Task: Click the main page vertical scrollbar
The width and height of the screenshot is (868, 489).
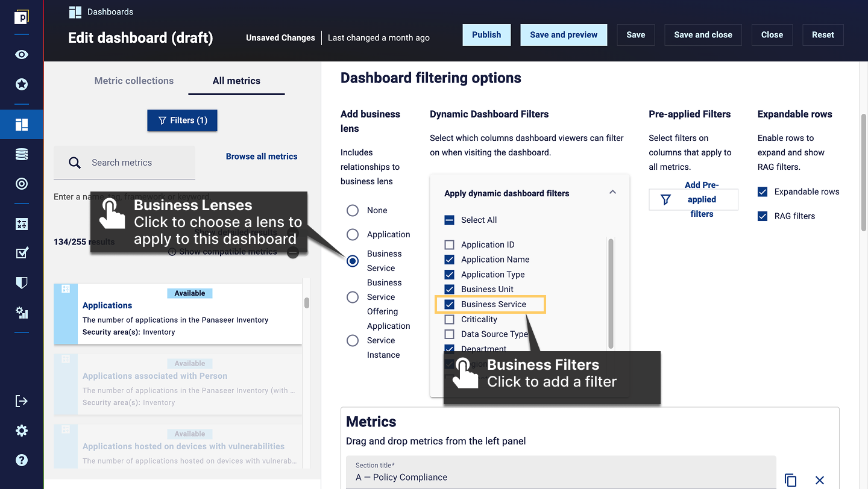Action: click(x=864, y=172)
